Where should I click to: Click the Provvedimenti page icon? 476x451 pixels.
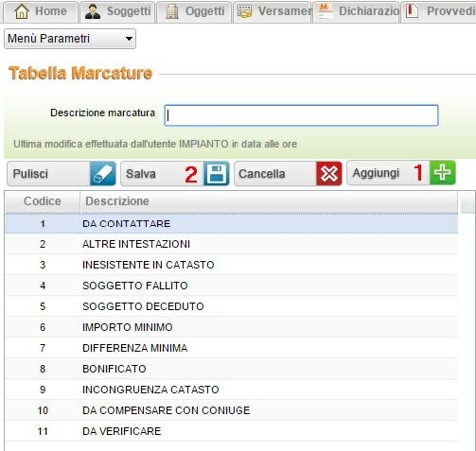(413, 11)
